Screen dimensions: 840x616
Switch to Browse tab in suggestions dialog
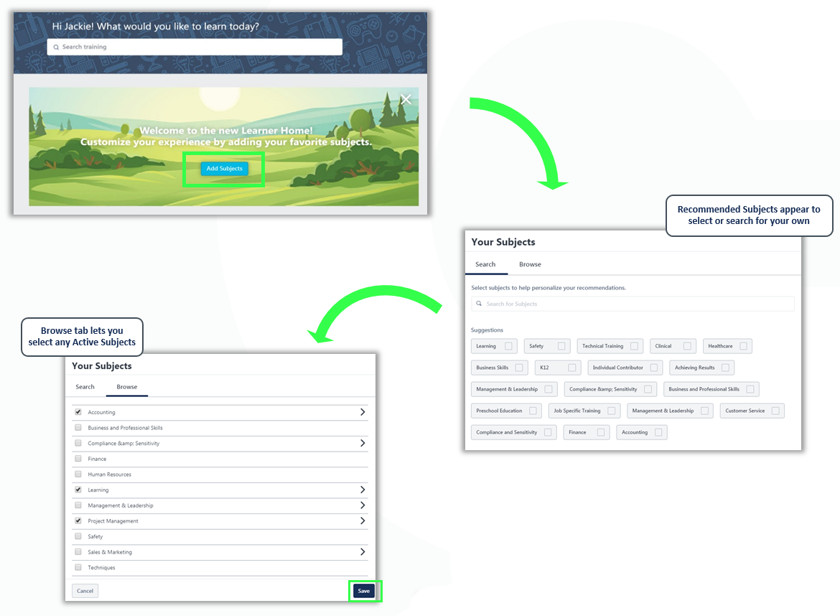pos(530,264)
